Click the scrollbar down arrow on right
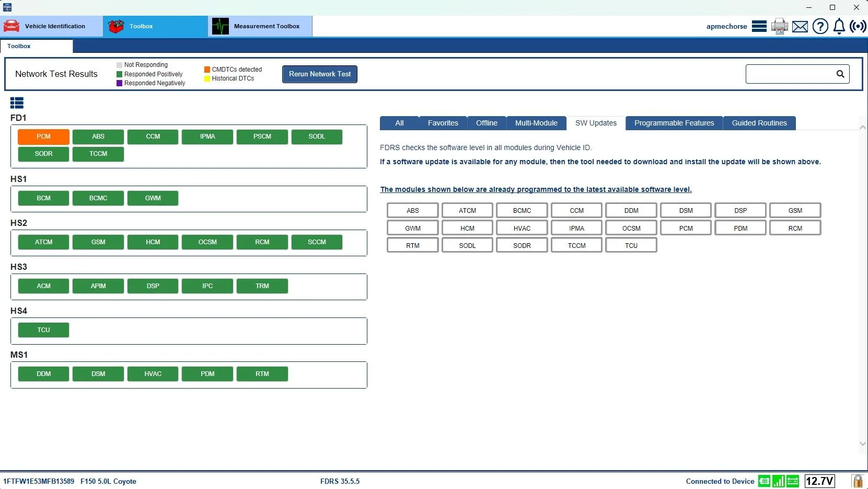Screen dimensions: 868x489 [863, 443]
